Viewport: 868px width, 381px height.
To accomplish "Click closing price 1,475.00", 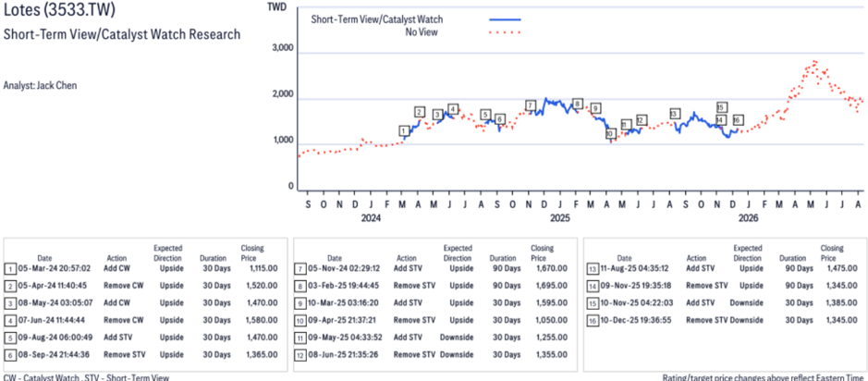I will 841,269.
